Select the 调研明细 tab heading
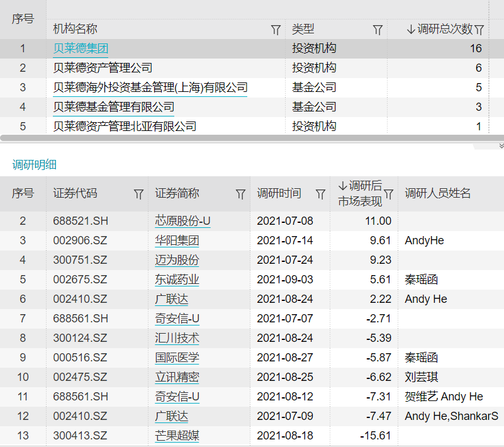 [x=35, y=165]
